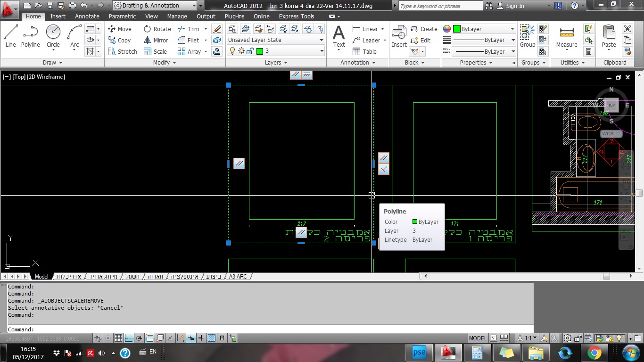Insert a Table annotation
Viewport: 644px width, 362px height.
(364, 51)
